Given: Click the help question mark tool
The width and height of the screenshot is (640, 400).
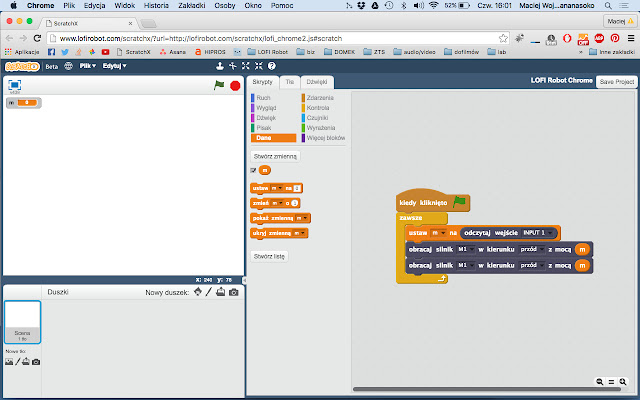Looking at the screenshot, I should pos(272,66).
